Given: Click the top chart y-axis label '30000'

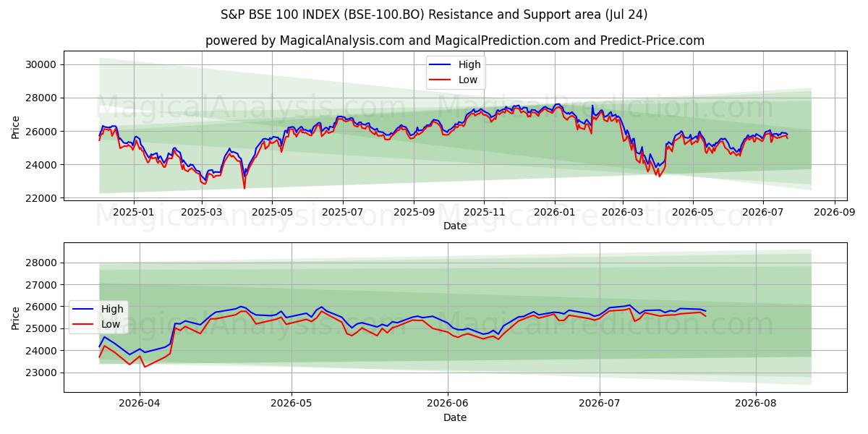Looking at the screenshot, I should coord(41,64).
